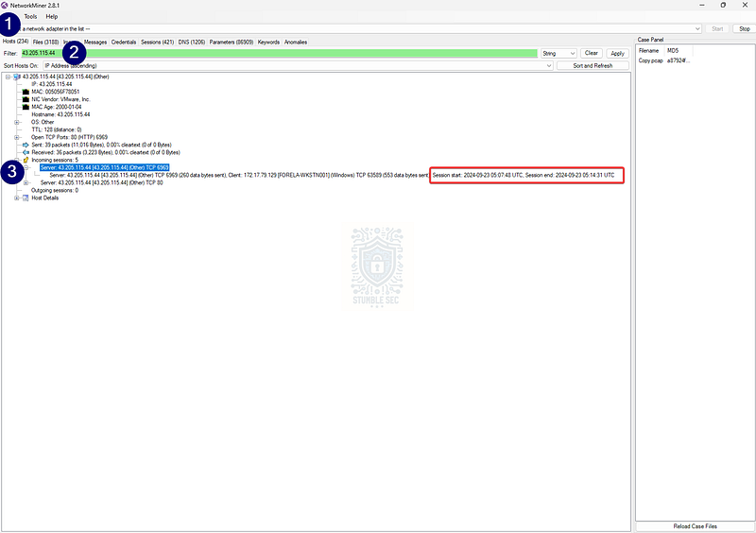Select the Outgoing sessions: 0 row
The width and height of the screenshot is (756, 533).
(55, 190)
